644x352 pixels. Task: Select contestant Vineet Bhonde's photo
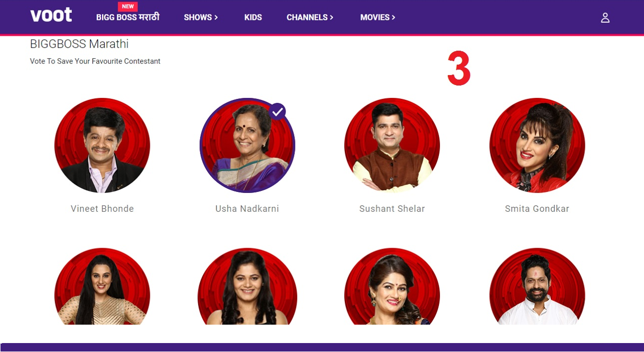pyautogui.click(x=102, y=145)
